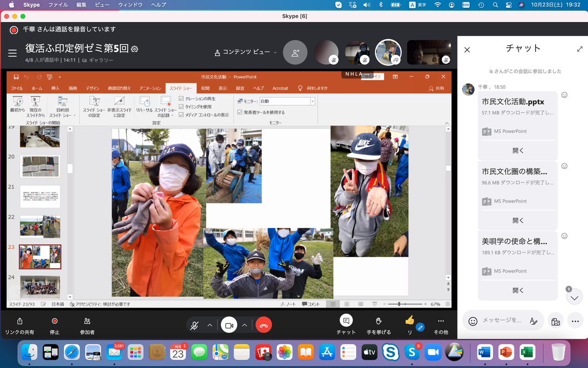Expand camera options chevron
Screen dimensions: 588x368
tap(245, 325)
